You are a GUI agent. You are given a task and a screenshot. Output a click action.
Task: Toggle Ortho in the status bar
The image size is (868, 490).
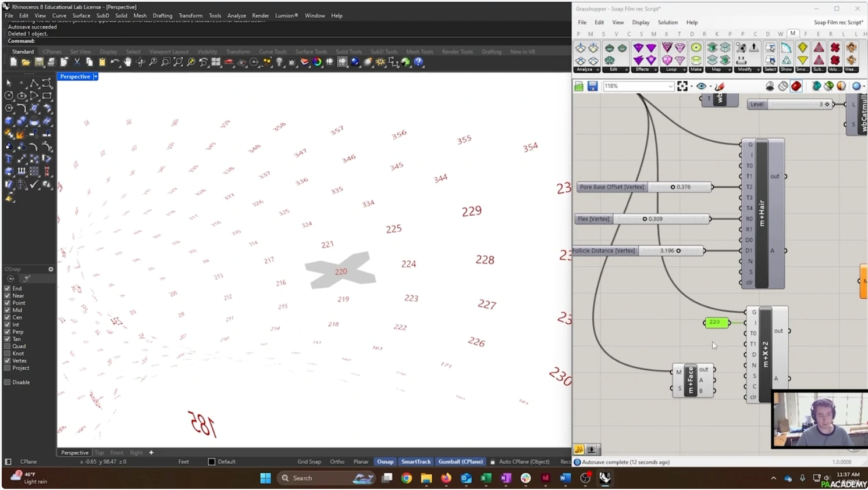tap(337, 462)
